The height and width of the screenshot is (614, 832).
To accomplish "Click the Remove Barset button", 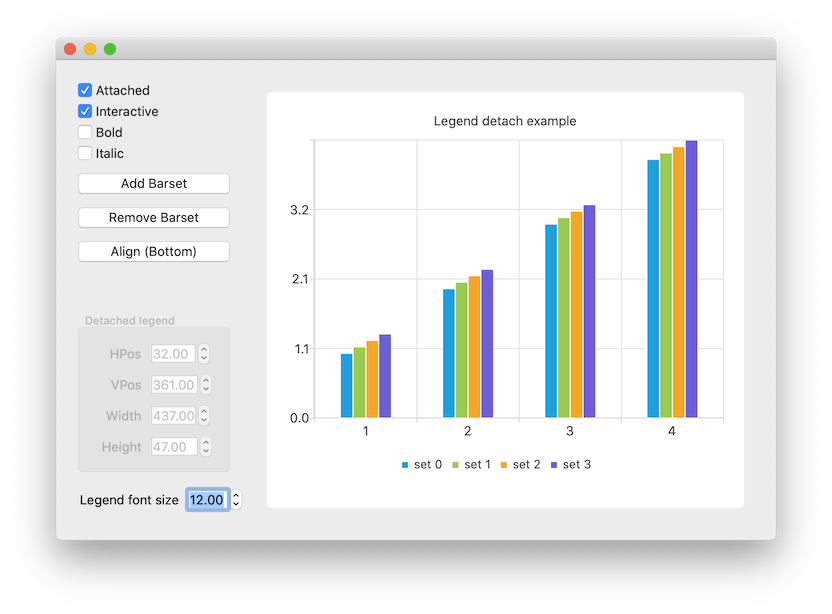I will click(153, 217).
